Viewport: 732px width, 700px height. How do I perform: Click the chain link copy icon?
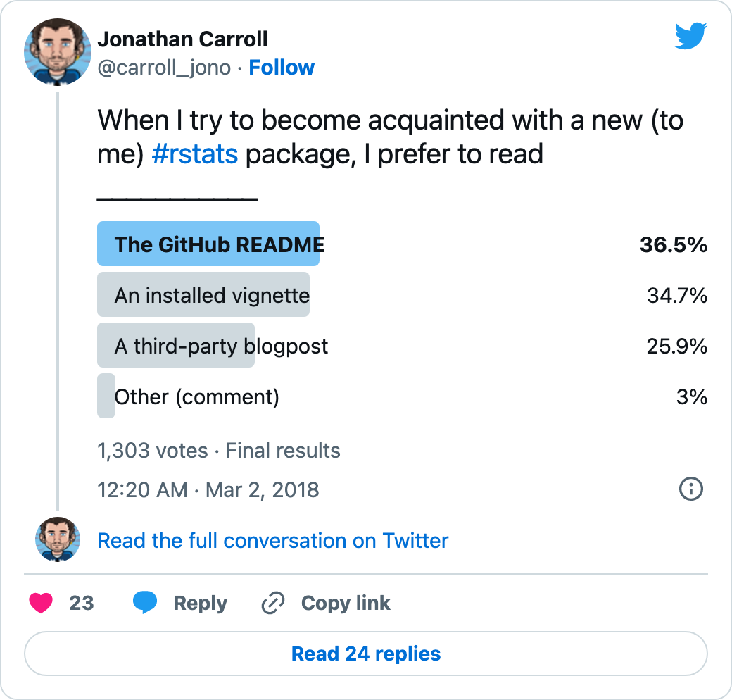273,603
